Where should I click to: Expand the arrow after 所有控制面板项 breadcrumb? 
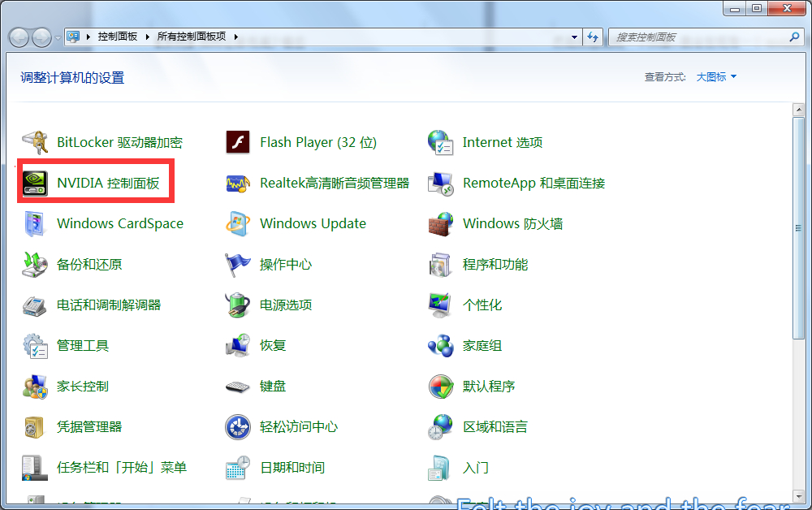click(x=236, y=37)
